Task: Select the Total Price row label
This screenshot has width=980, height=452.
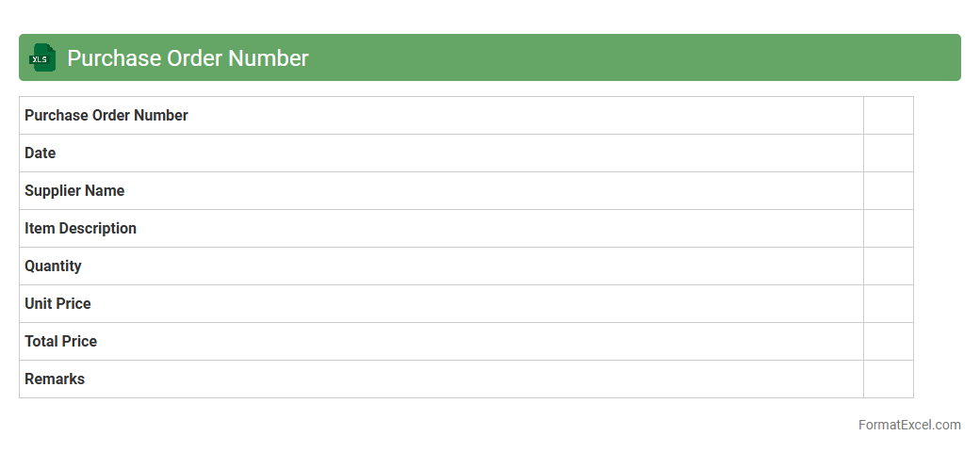Action: (61, 341)
